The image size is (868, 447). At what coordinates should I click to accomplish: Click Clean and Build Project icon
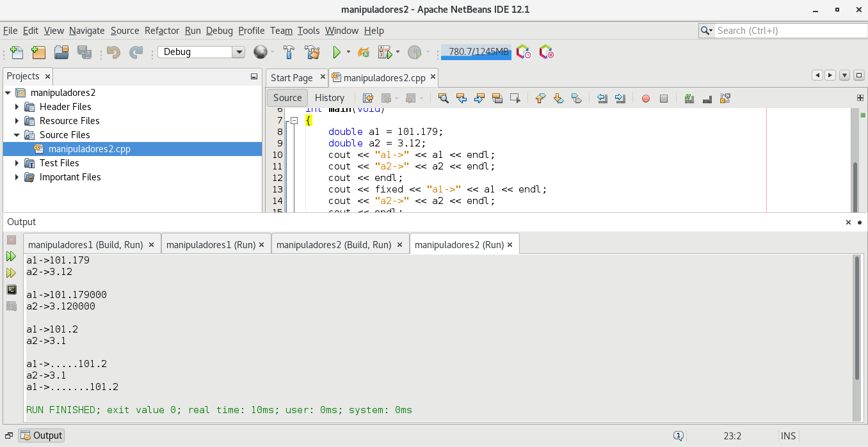[x=312, y=52]
